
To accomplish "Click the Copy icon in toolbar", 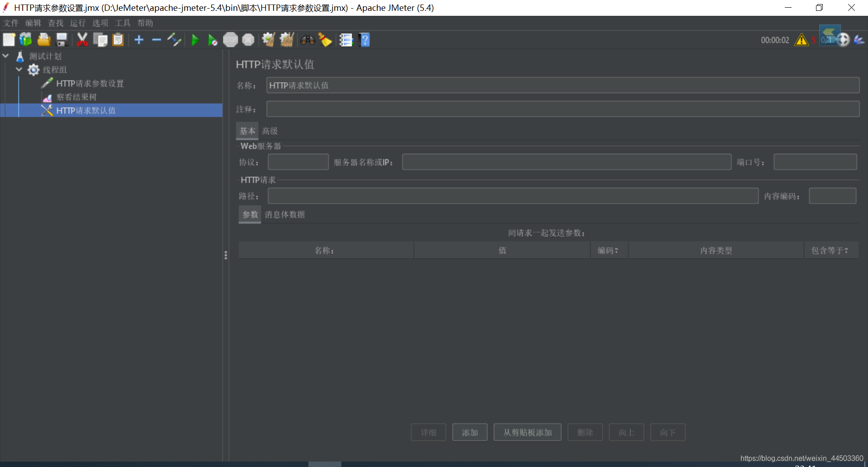I will 100,40.
